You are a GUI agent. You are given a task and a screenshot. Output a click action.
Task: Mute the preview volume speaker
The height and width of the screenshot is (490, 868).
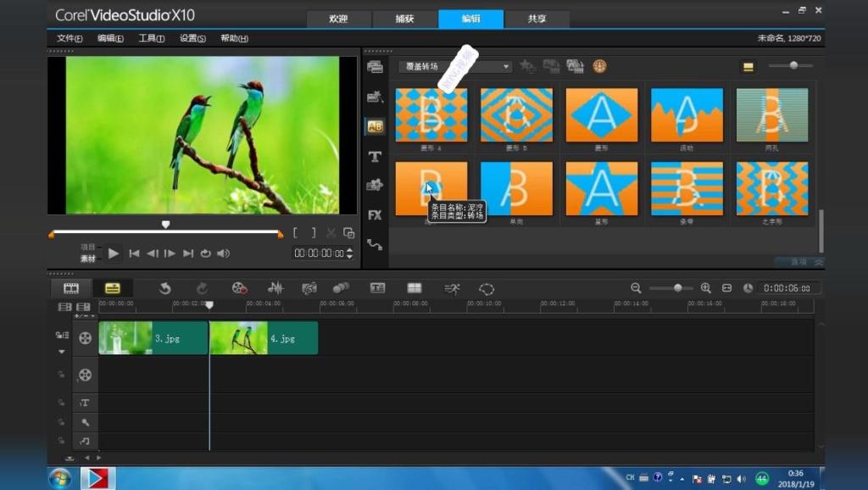coord(223,253)
